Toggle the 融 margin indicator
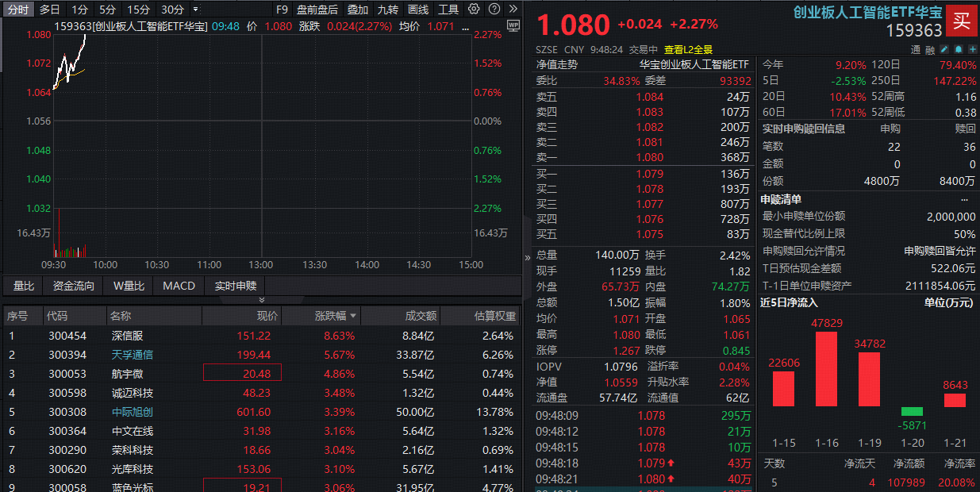This screenshot has height=492, width=980. tap(929, 49)
